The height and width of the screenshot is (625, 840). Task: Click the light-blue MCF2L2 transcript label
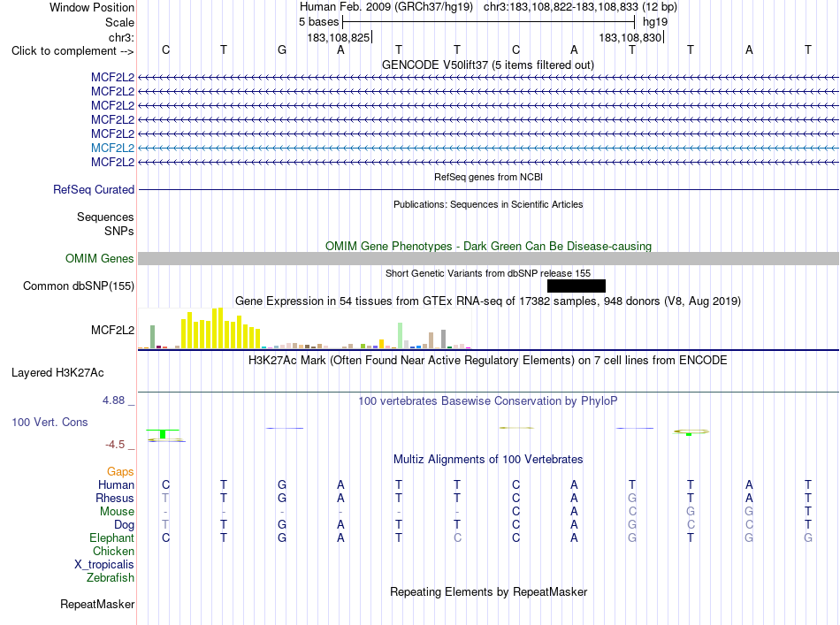point(112,148)
